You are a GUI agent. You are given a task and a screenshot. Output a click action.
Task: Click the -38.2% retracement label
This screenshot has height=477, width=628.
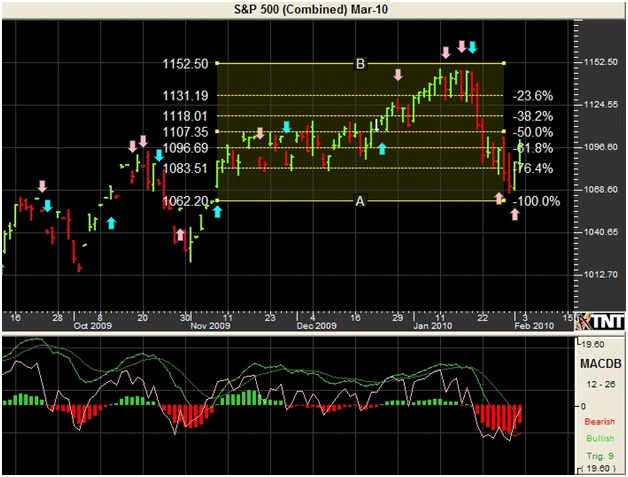click(533, 116)
